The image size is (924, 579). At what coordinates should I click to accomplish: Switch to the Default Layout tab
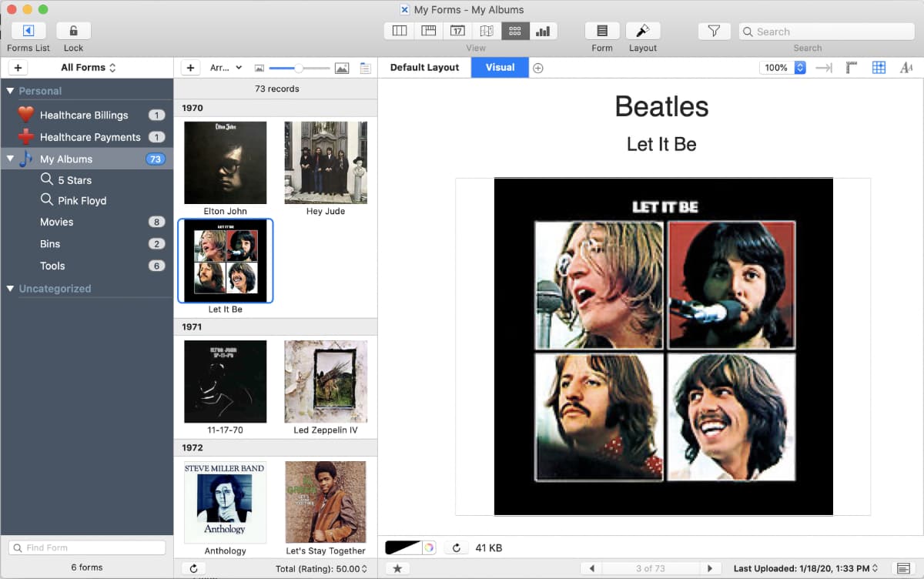pyautogui.click(x=424, y=68)
